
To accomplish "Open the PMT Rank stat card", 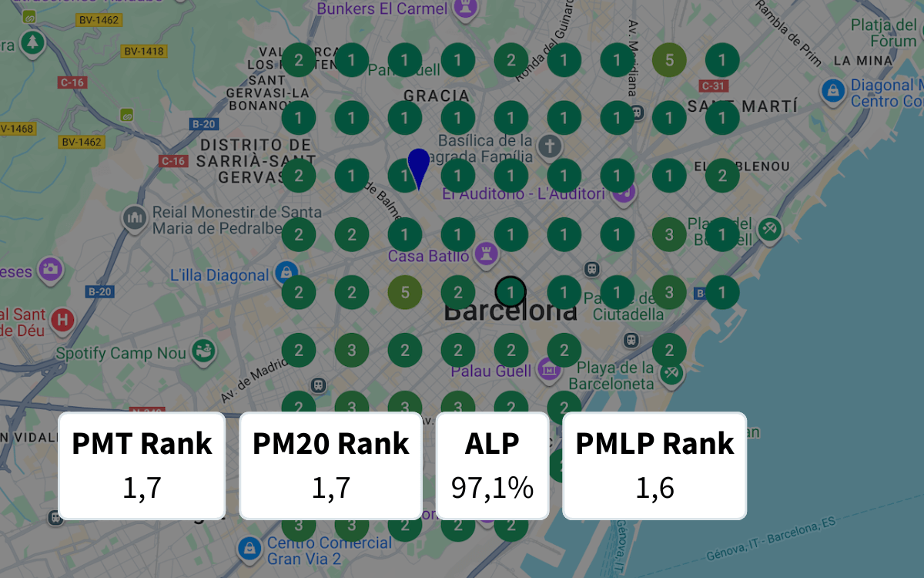I will [142, 465].
